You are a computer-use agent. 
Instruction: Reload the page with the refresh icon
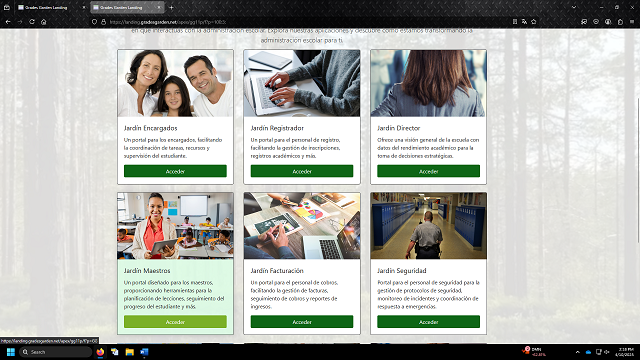31,22
